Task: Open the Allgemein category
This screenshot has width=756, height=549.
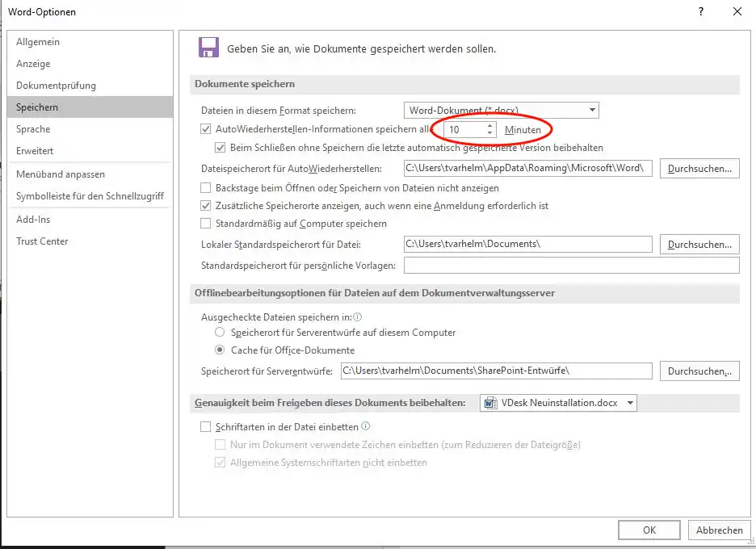Action: pos(38,42)
